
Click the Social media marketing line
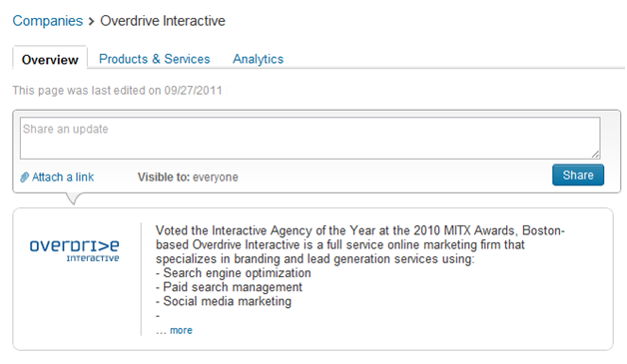coord(224,301)
